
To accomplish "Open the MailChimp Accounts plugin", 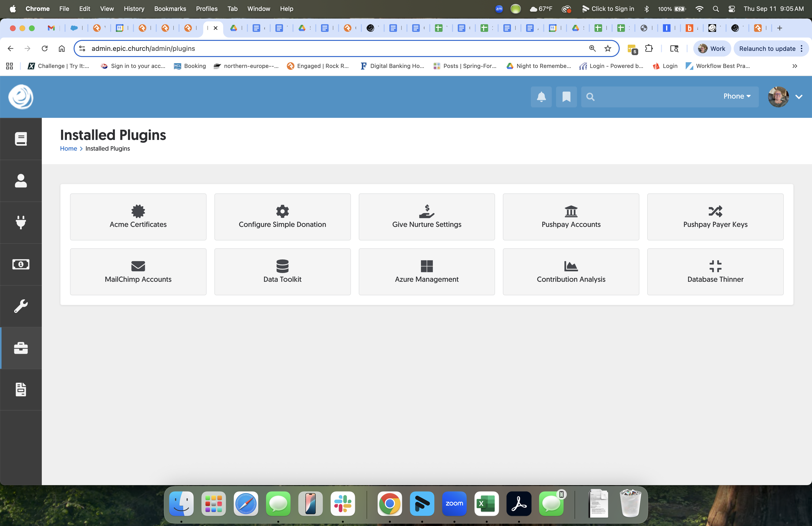I will pos(138,272).
